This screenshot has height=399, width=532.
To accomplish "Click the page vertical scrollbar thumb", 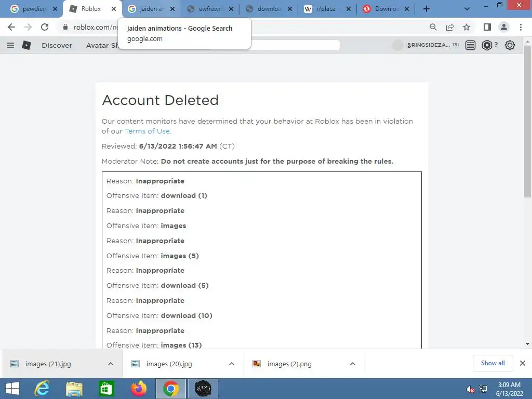I will pyautogui.click(x=527, y=121).
